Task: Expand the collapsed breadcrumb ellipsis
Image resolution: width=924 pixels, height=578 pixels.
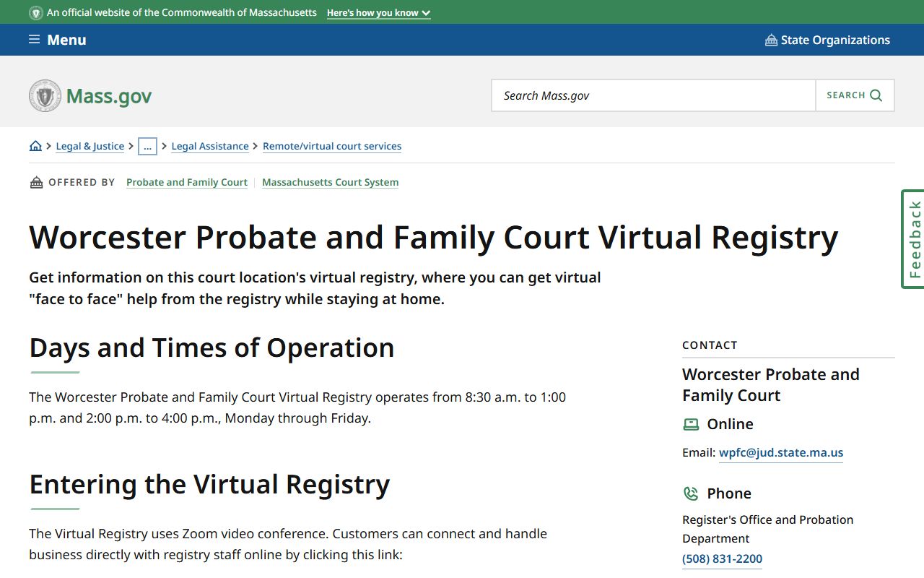Action: point(147,146)
